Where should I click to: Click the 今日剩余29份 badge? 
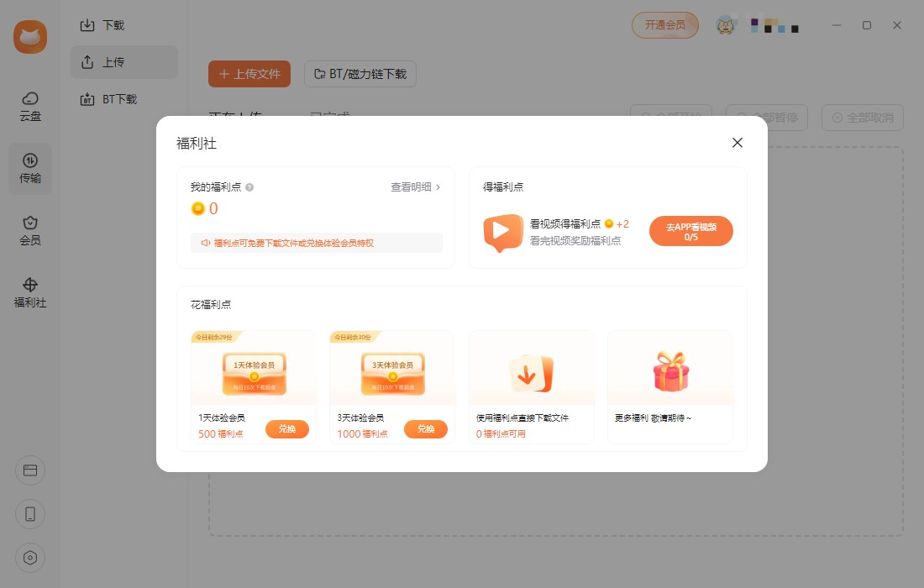coord(214,337)
